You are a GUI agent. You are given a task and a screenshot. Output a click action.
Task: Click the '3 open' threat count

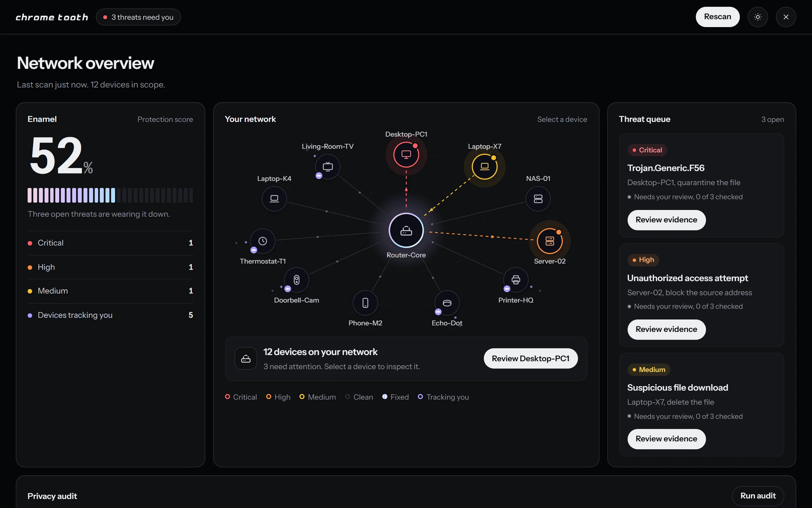772,120
